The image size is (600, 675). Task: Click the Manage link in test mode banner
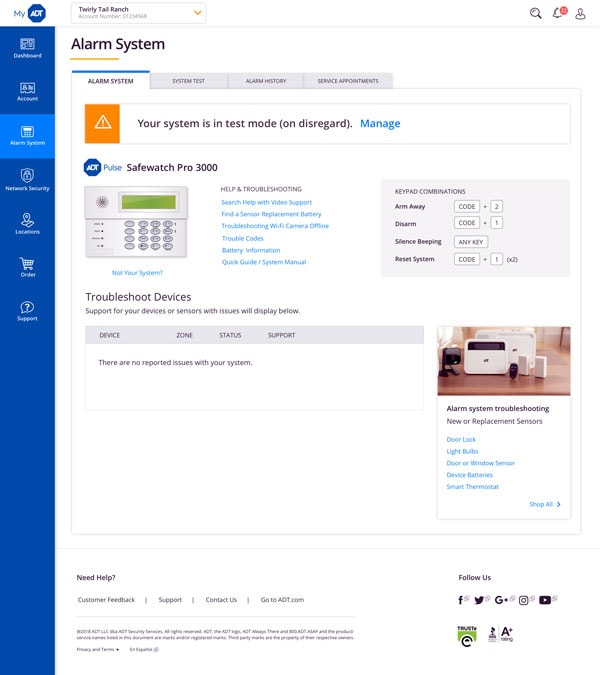pos(380,124)
